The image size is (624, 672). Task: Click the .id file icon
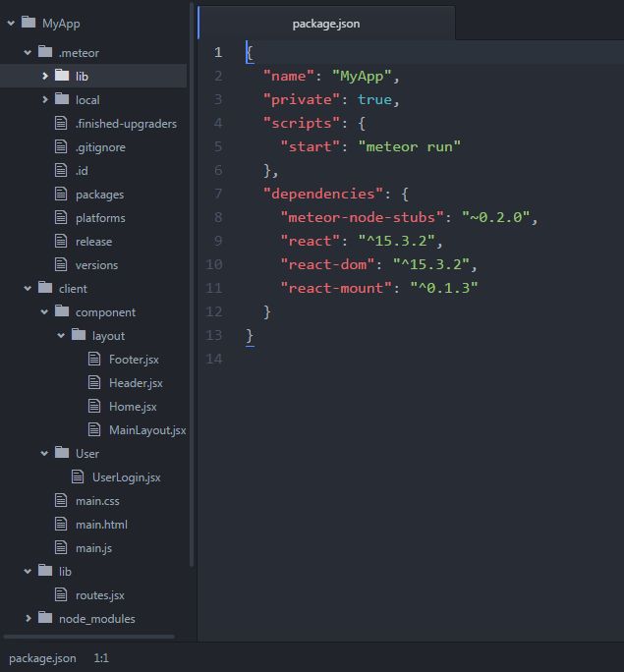point(61,170)
